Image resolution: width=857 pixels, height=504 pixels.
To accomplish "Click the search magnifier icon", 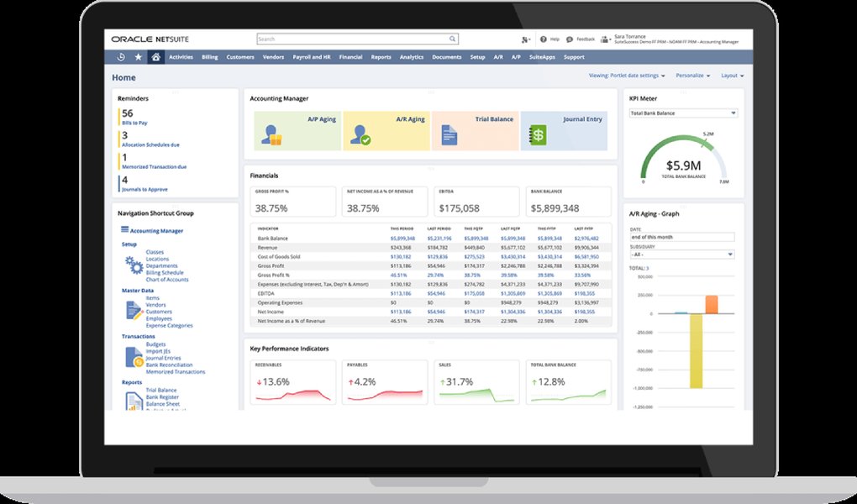I will coord(453,39).
